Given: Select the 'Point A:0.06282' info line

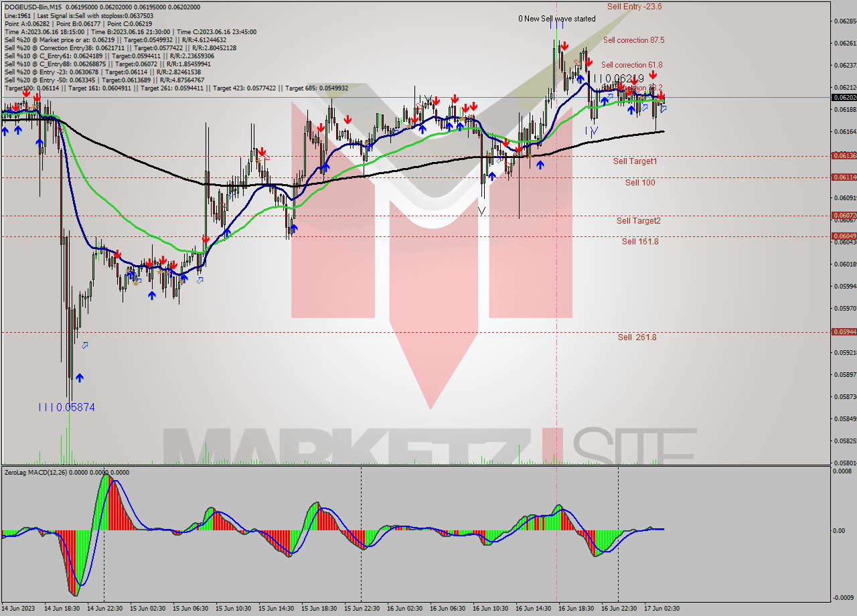Looking at the screenshot, I should [x=78, y=23].
